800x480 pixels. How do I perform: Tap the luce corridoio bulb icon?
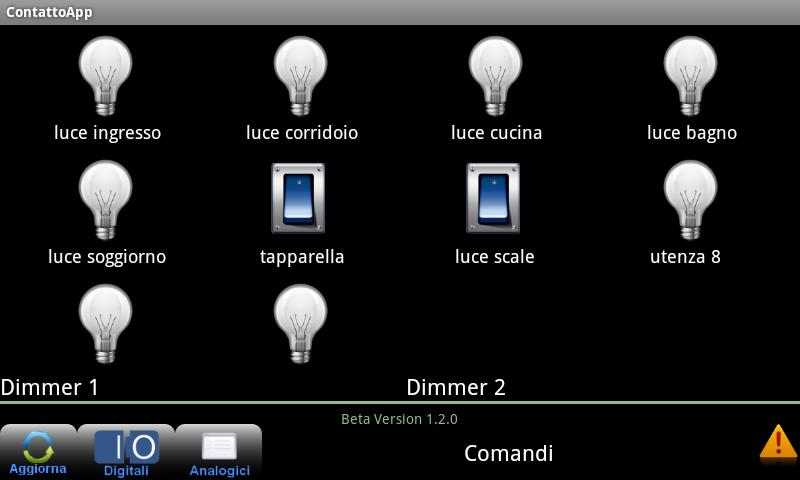click(300, 76)
